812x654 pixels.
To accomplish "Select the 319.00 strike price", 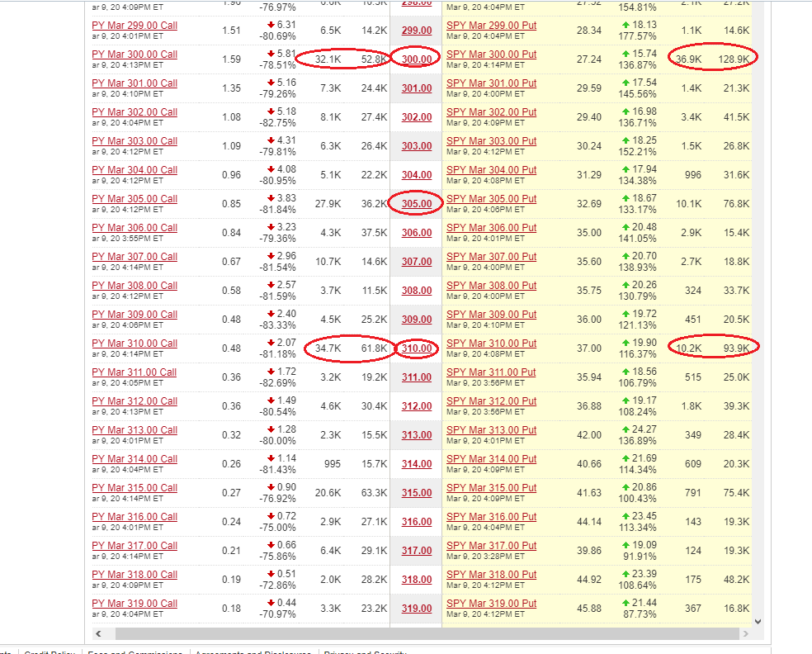I will (x=417, y=609).
